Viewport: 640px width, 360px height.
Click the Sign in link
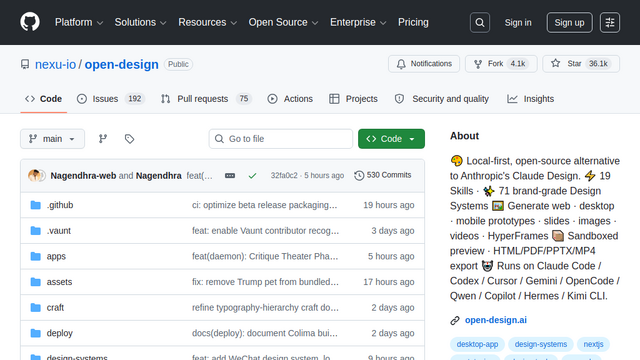518,22
